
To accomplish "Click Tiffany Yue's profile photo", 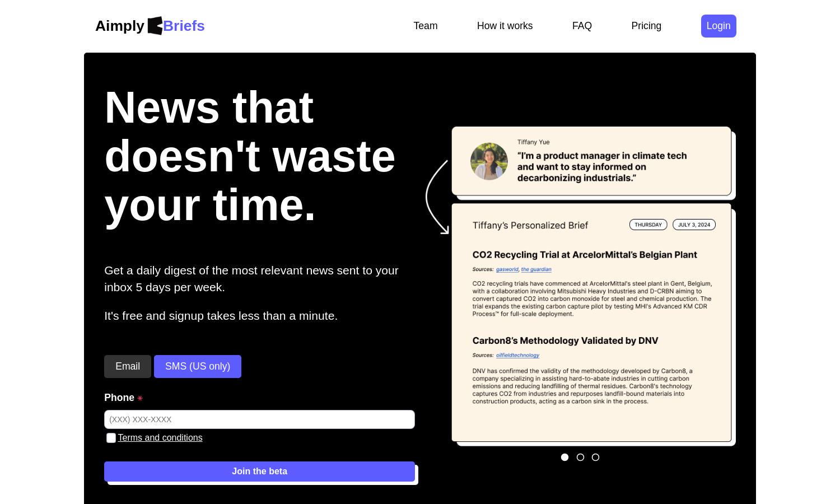I will tap(489, 161).
